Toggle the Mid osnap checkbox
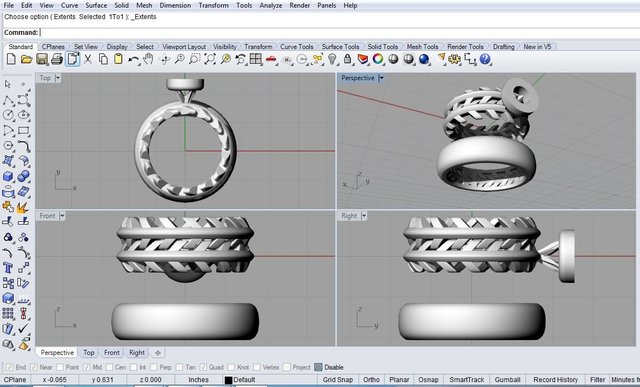This screenshot has height=387, width=640. coord(87,367)
